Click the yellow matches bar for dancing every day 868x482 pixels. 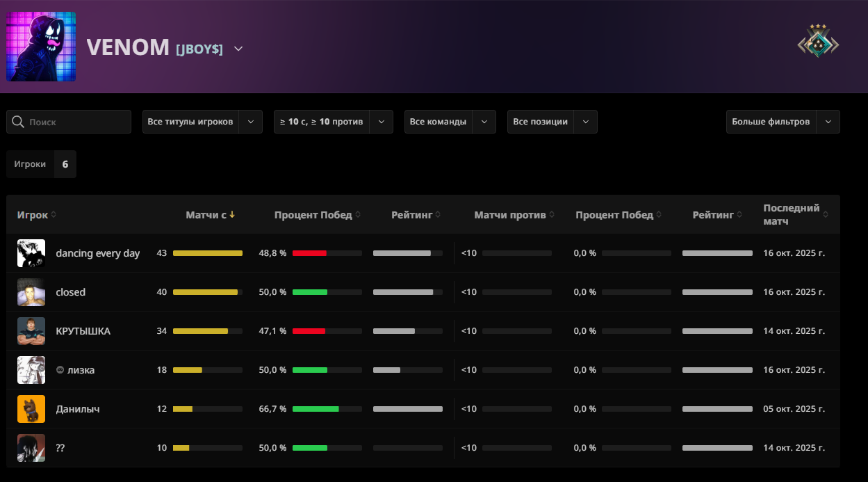pos(208,253)
